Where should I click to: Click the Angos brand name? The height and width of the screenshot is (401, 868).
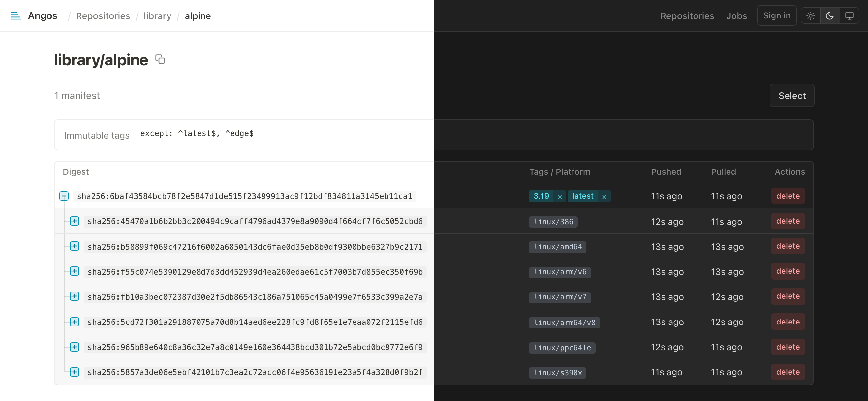[x=43, y=16]
